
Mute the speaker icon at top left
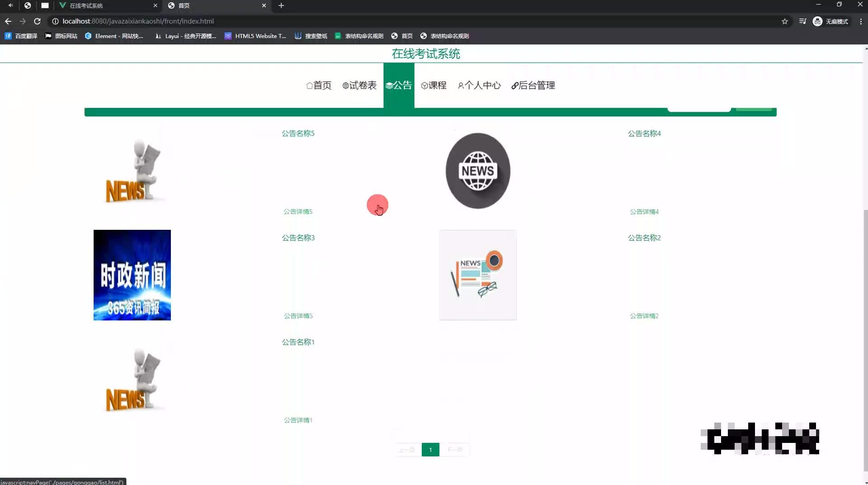click(10, 5)
